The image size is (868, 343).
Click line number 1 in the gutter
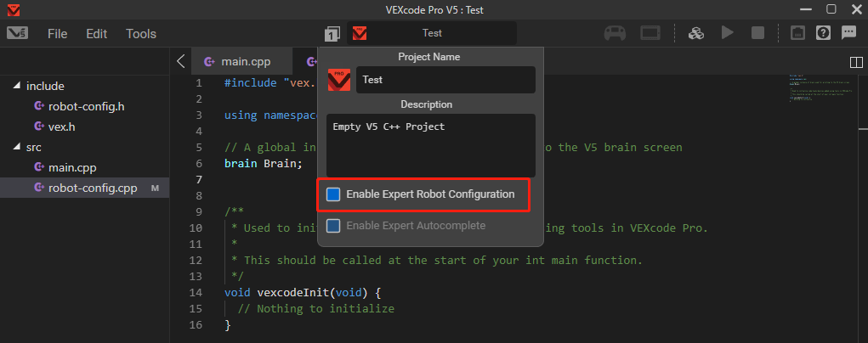coord(199,83)
